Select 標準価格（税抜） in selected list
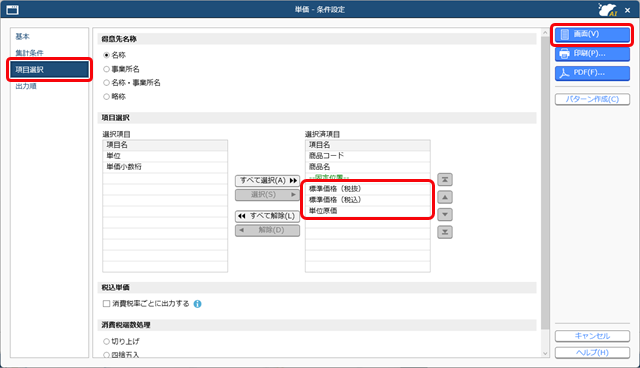This screenshot has width=640, height=368. click(x=367, y=189)
